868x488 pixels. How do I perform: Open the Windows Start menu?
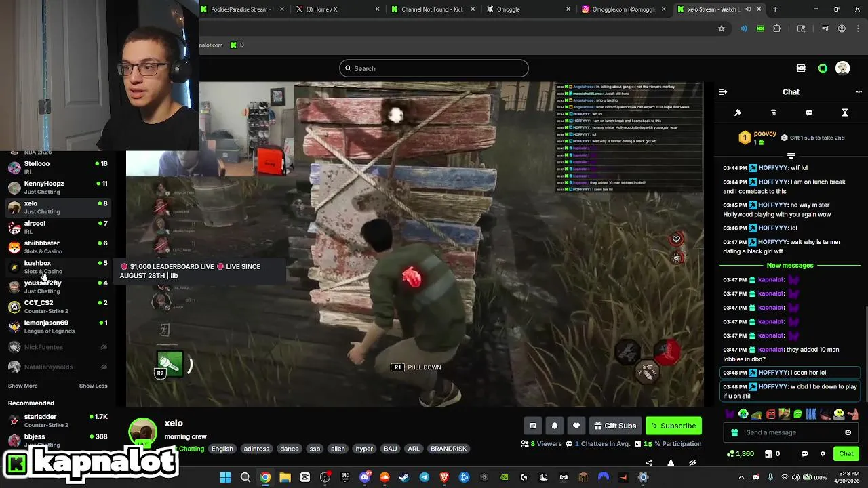(x=225, y=477)
